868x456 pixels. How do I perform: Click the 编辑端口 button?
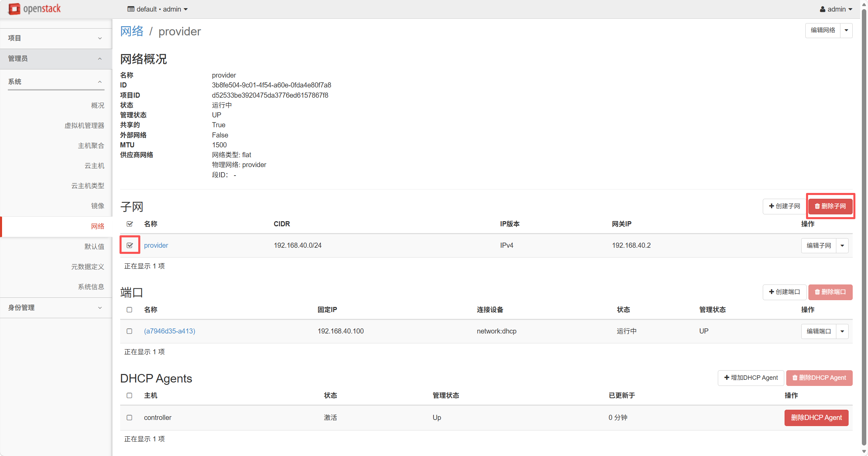[x=819, y=331]
